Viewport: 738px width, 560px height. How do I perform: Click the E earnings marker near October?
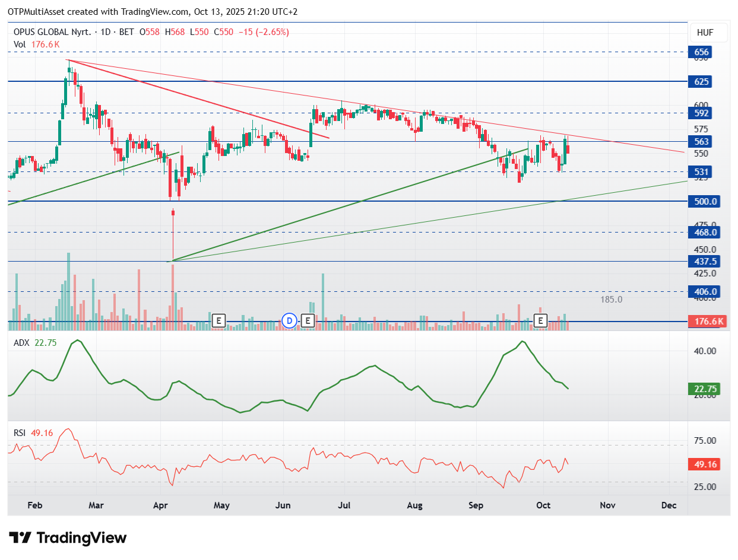[x=541, y=321]
